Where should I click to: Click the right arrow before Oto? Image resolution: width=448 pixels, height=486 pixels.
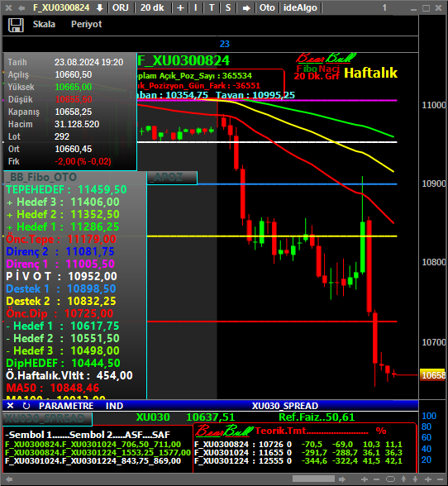click(246, 8)
